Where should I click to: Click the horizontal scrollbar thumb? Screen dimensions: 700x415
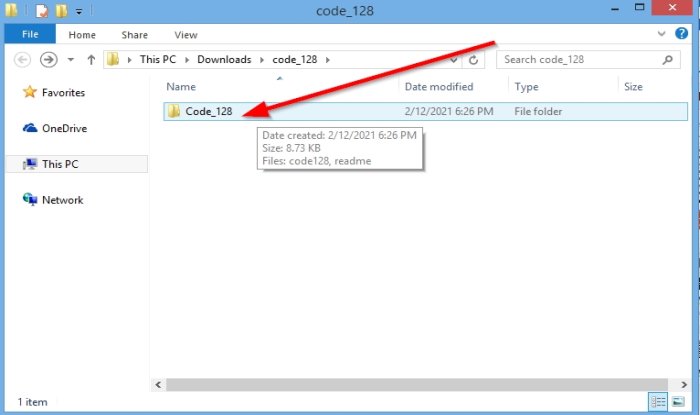pos(417,385)
